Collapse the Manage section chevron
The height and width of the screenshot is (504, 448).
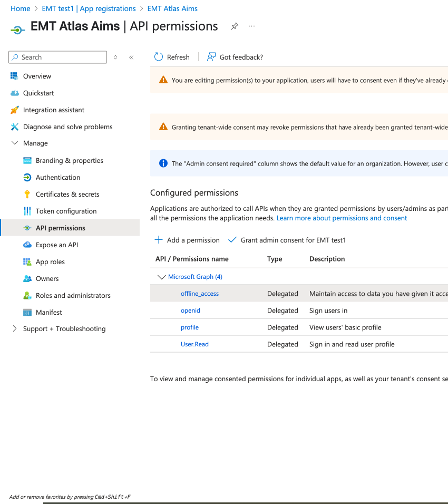pos(14,143)
